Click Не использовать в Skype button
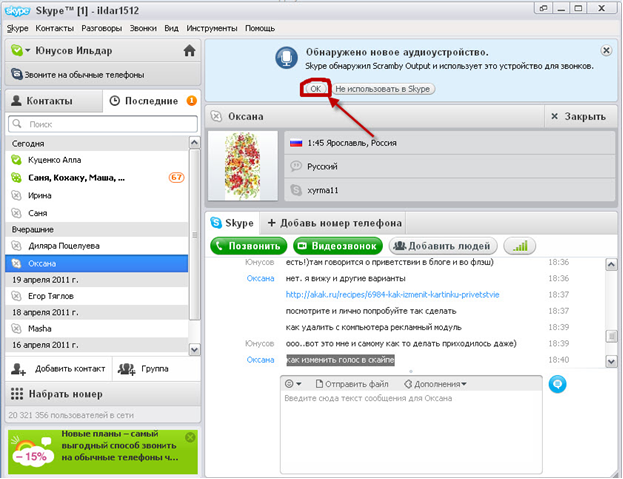623x479 pixels. [383, 89]
